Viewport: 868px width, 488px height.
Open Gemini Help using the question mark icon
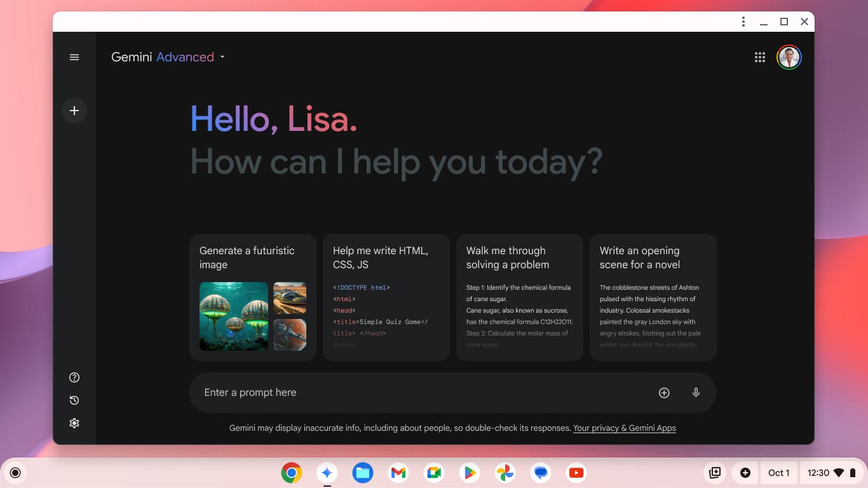click(74, 377)
